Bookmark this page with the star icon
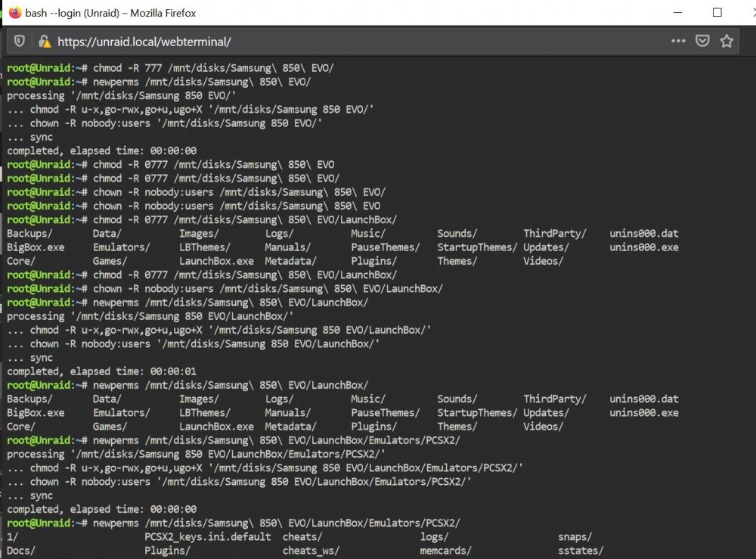Viewport: 756px width, 559px height. pyautogui.click(x=727, y=41)
